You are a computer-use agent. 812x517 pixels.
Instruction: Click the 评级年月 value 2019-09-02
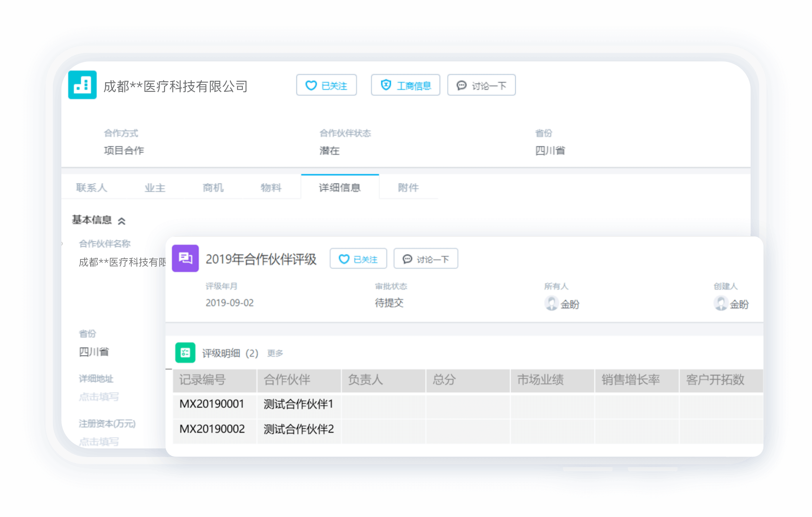point(230,303)
